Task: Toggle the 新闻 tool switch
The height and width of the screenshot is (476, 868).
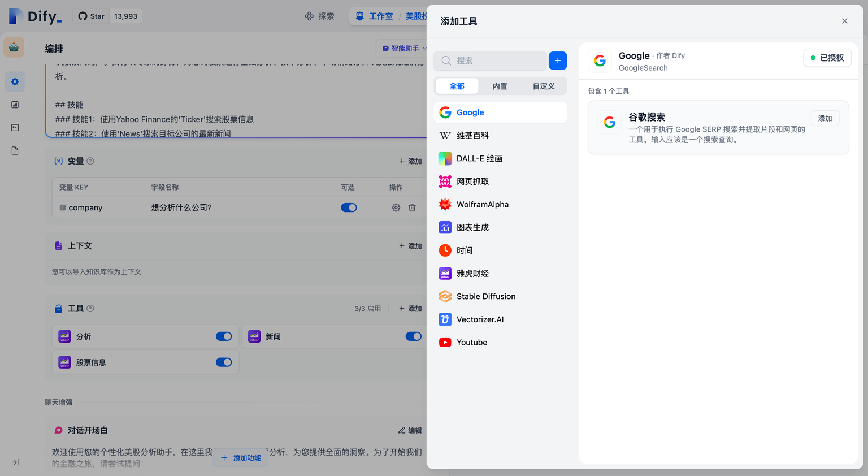Action: [x=414, y=336]
